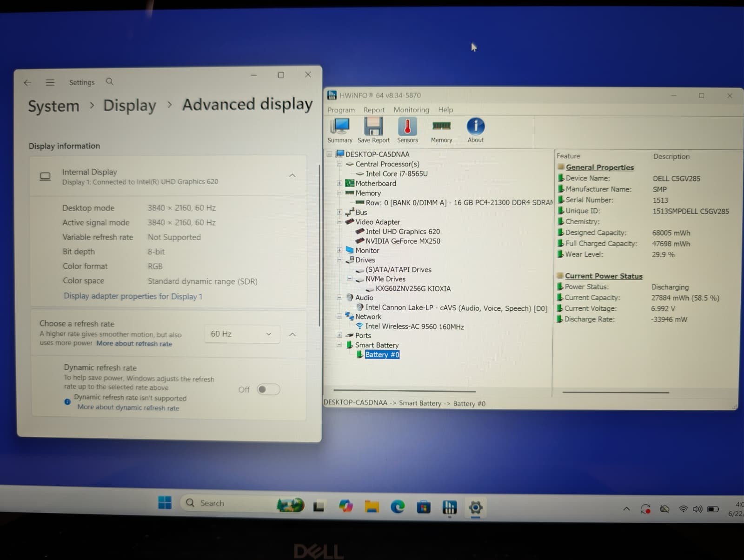Viewport: 744px width, 560px height.
Task: Select Intel Core i7-8565U processor node
Action: click(x=397, y=173)
